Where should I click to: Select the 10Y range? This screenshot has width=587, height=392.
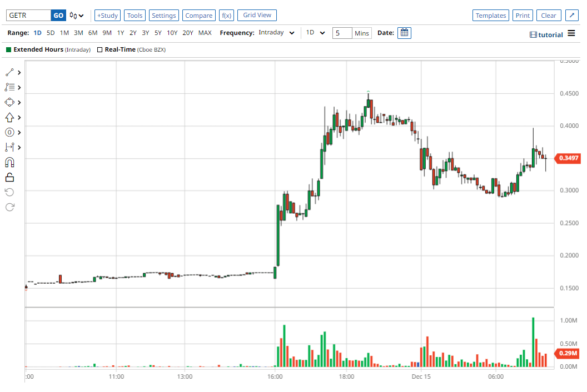(x=172, y=33)
